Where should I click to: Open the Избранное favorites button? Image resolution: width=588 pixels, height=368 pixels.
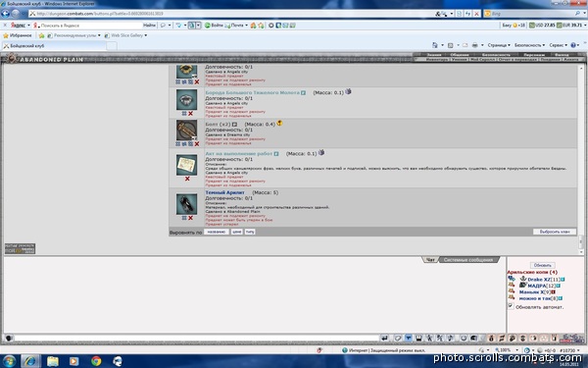18,35
